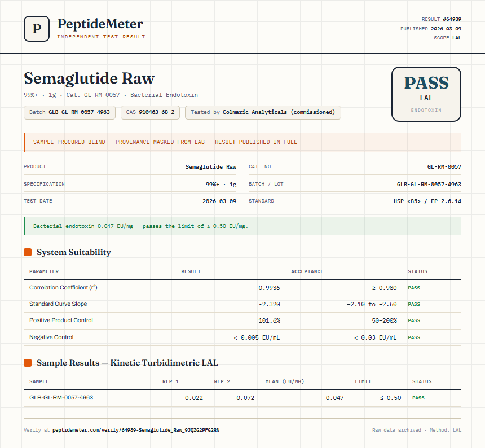Click the PeptideMeter brand title
Viewport: 485px width, 448px height.
click(100, 24)
